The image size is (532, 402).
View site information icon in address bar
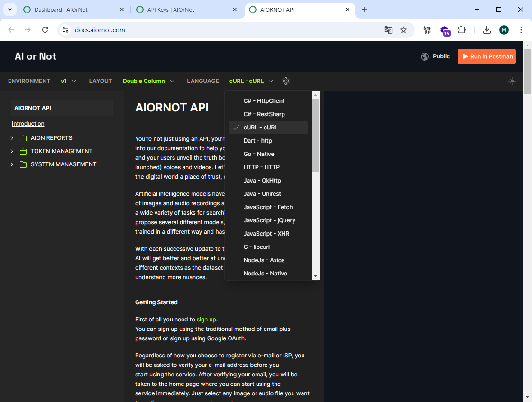65,30
